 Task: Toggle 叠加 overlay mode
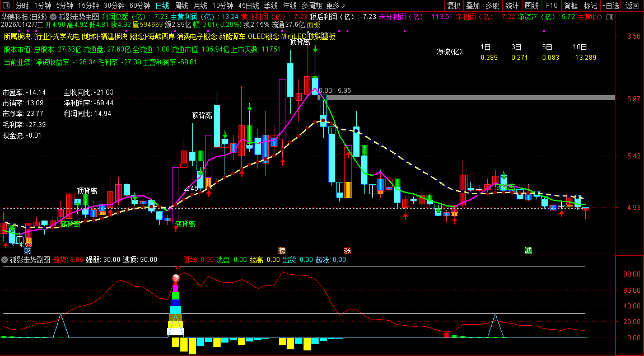[473, 6]
